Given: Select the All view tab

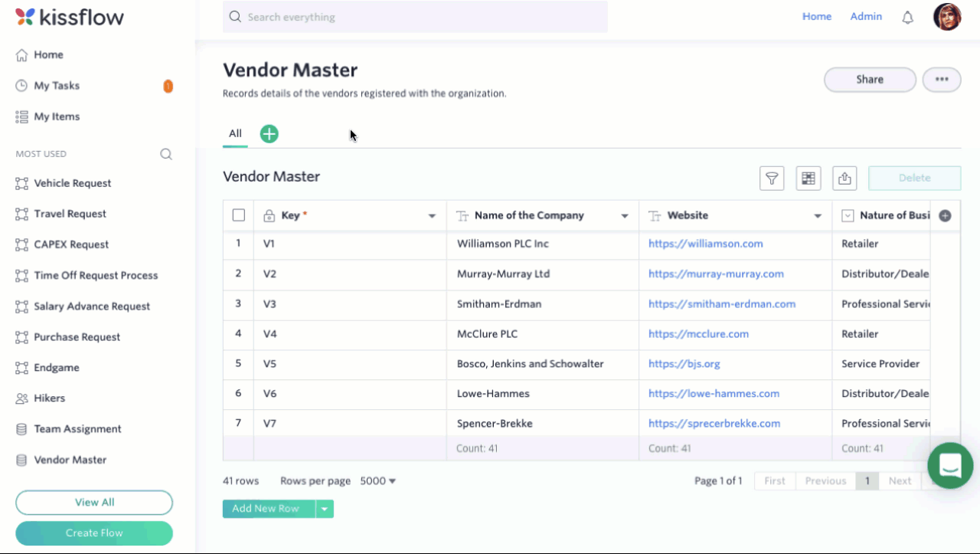Looking at the screenshot, I should (235, 133).
